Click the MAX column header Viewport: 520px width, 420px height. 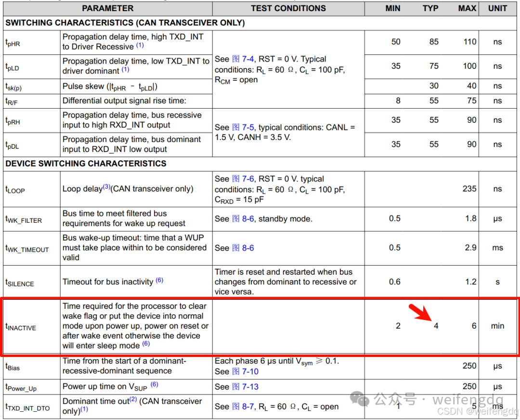click(x=467, y=8)
